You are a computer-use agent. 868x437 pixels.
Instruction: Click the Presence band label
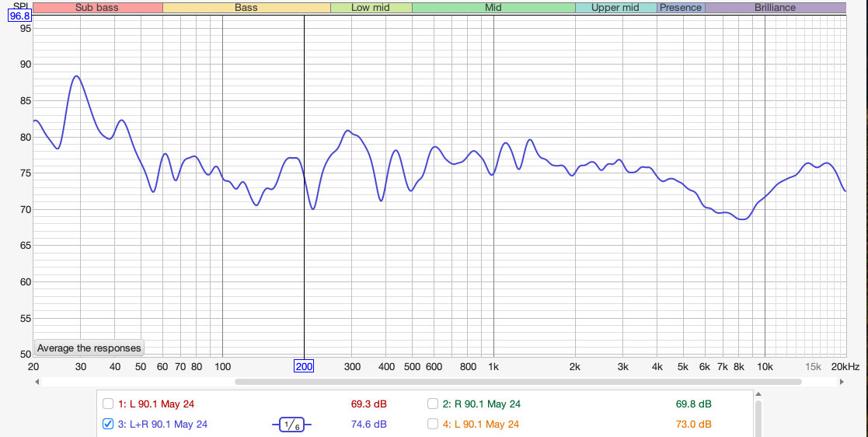pyautogui.click(x=681, y=8)
